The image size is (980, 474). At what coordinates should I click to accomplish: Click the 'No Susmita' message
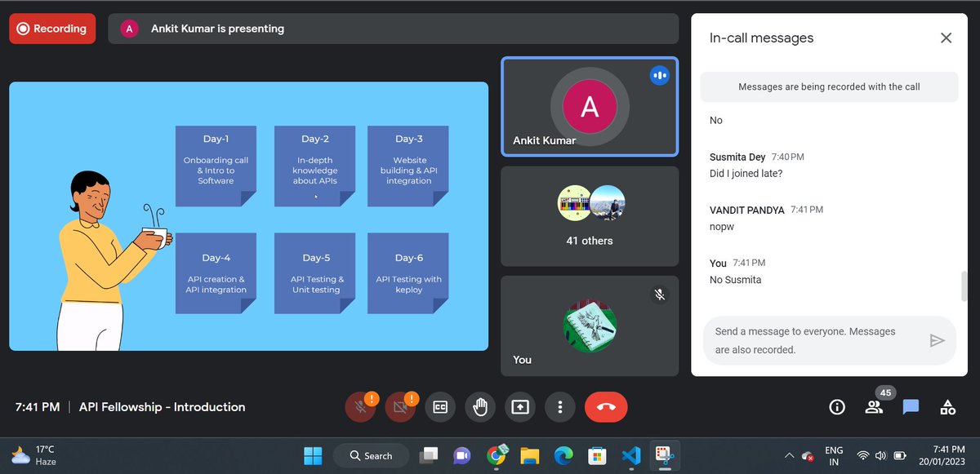[736, 280]
